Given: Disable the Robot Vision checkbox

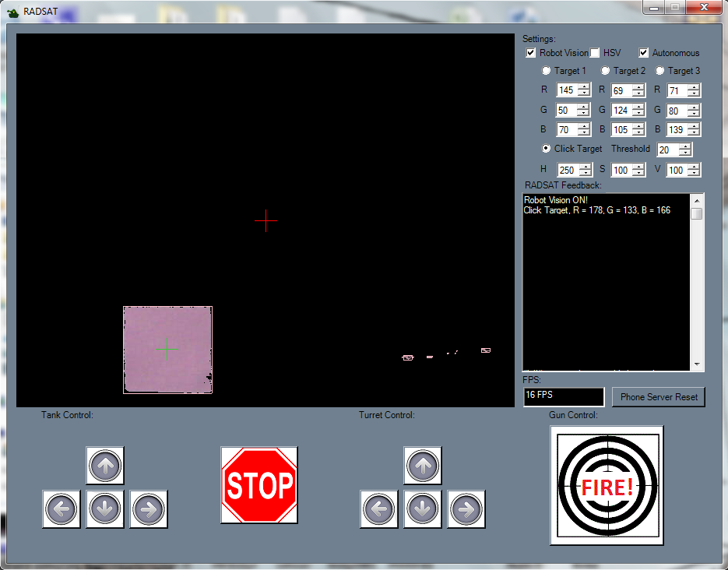Looking at the screenshot, I should [x=531, y=53].
